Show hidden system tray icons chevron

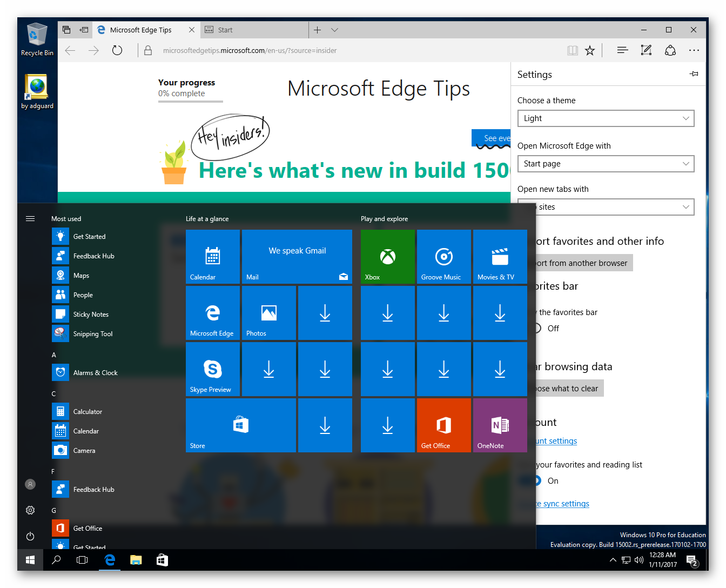613,560
